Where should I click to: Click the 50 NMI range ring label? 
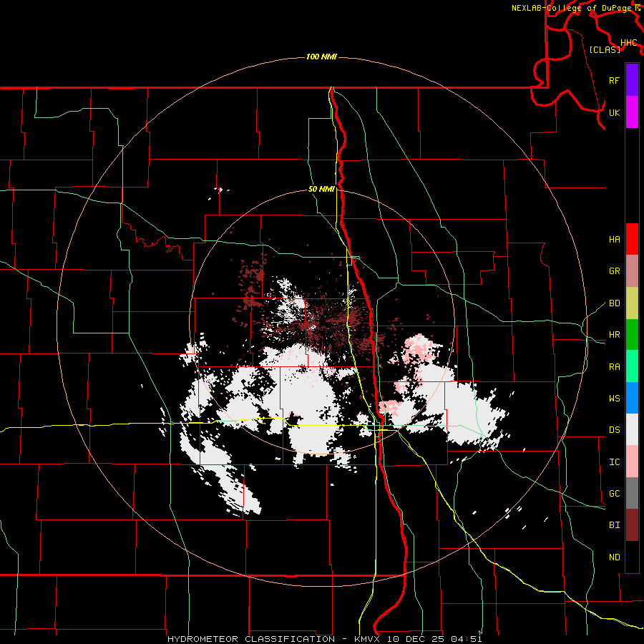point(321,189)
